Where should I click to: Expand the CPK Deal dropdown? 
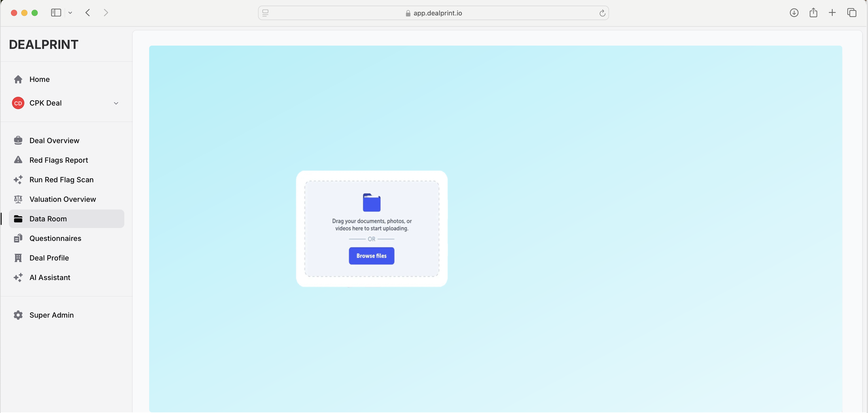pos(116,103)
